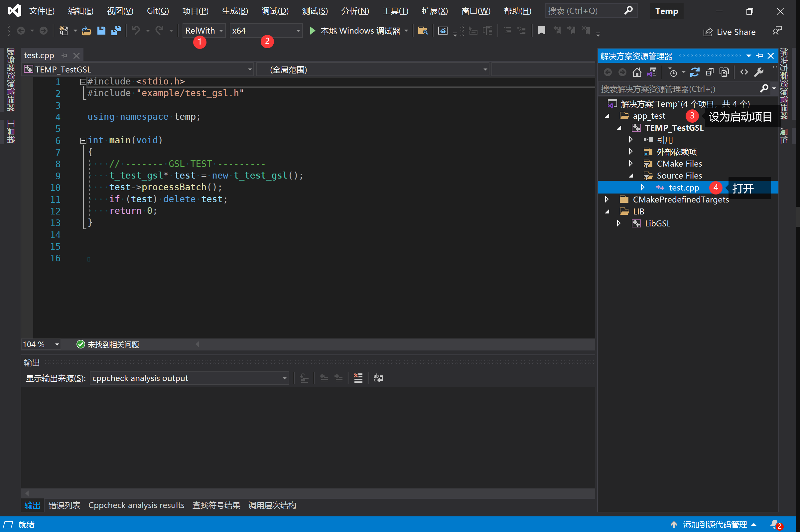
Task: Click the Save file icon
Action: pyautogui.click(x=101, y=31)
